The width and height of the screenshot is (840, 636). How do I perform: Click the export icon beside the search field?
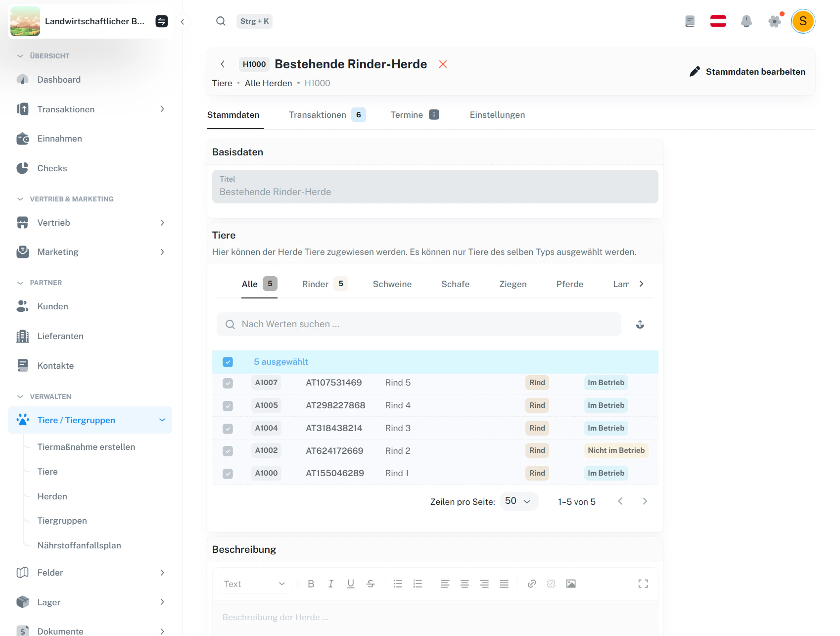tap(640, 324)
